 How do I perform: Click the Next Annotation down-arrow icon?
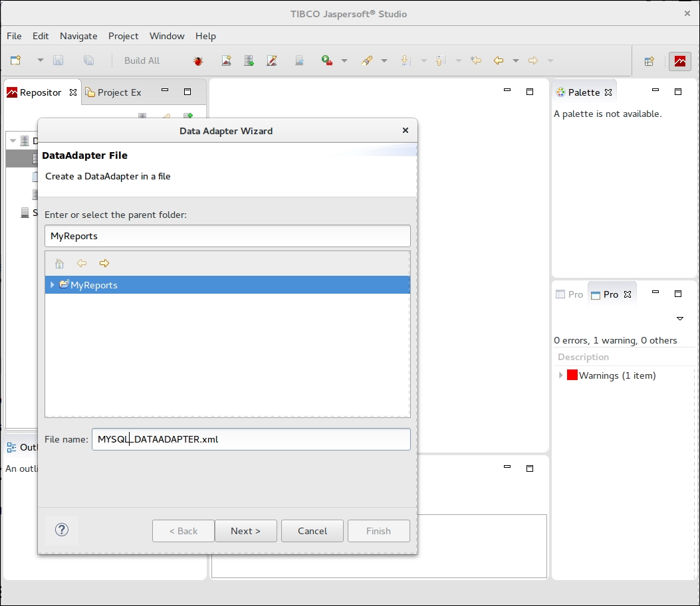[x=406, y=60]
